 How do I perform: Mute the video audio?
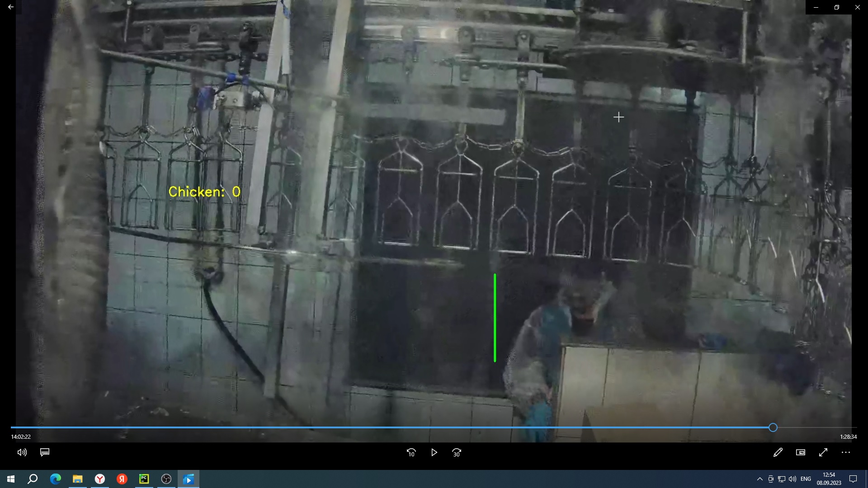[x=22, y=452]
